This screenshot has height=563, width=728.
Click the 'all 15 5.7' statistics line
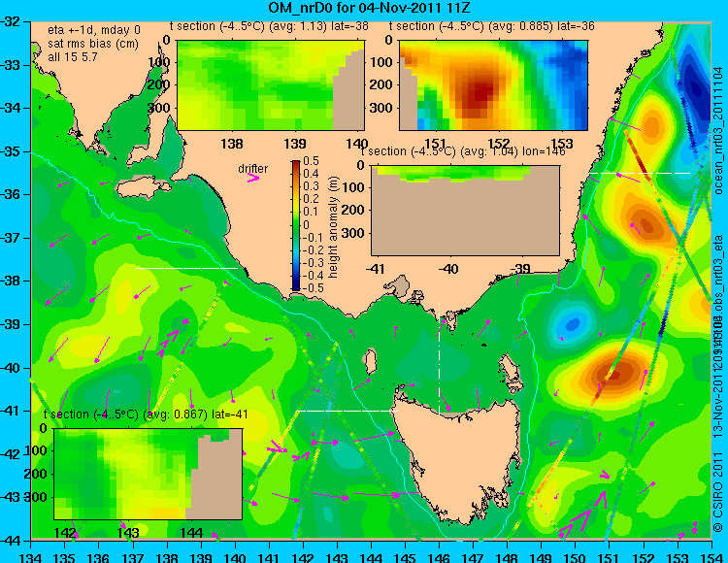(73, 57)
